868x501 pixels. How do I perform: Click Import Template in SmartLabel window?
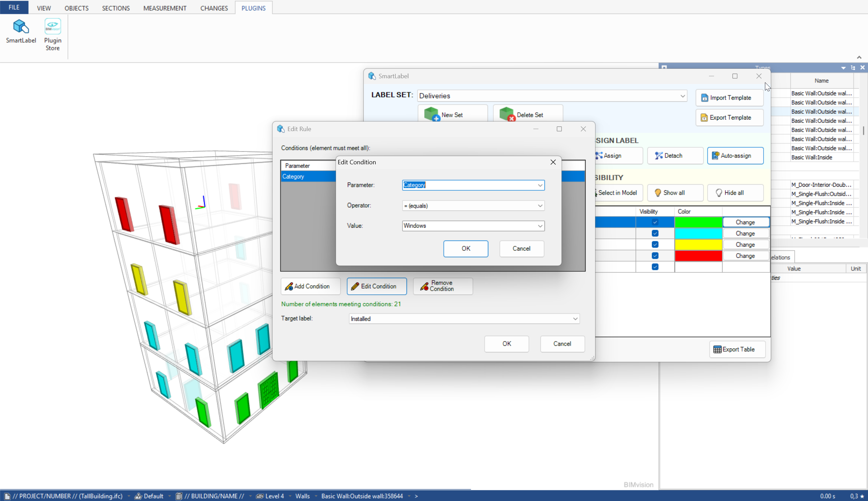coord(729,98)
